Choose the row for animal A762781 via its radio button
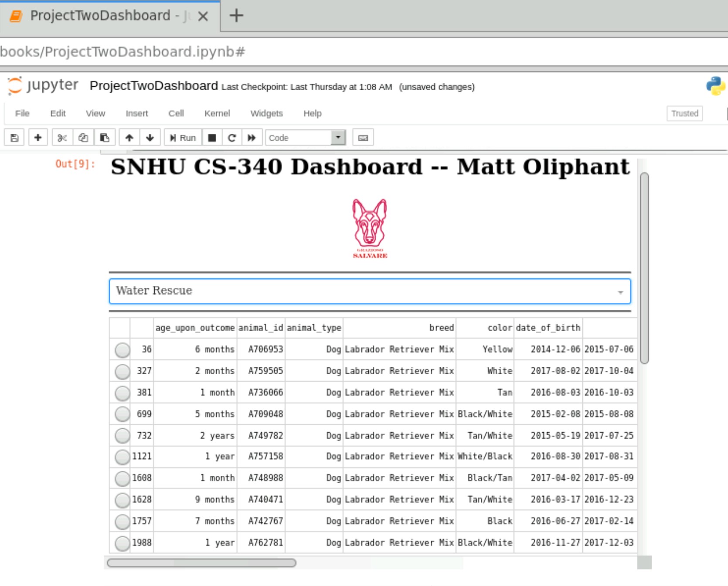 point(122,542)
